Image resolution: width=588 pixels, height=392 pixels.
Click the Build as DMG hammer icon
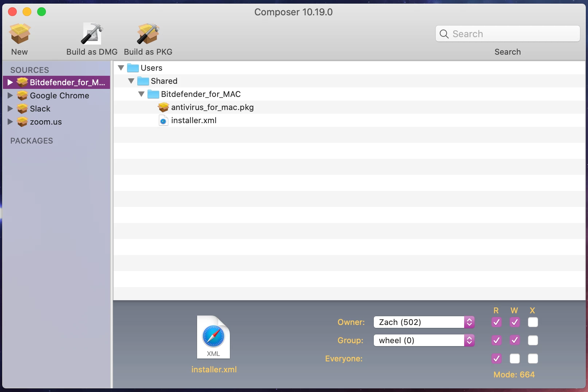click(92, 34)
